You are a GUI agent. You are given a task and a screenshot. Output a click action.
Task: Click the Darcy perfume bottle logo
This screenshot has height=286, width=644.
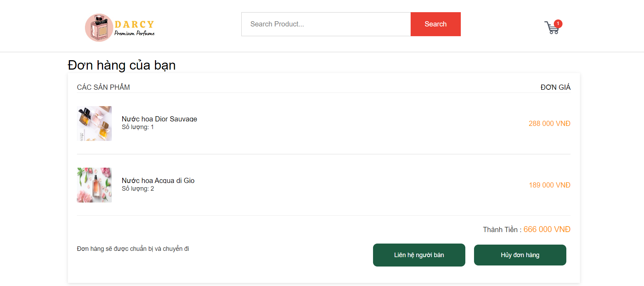tap(99, 28)
